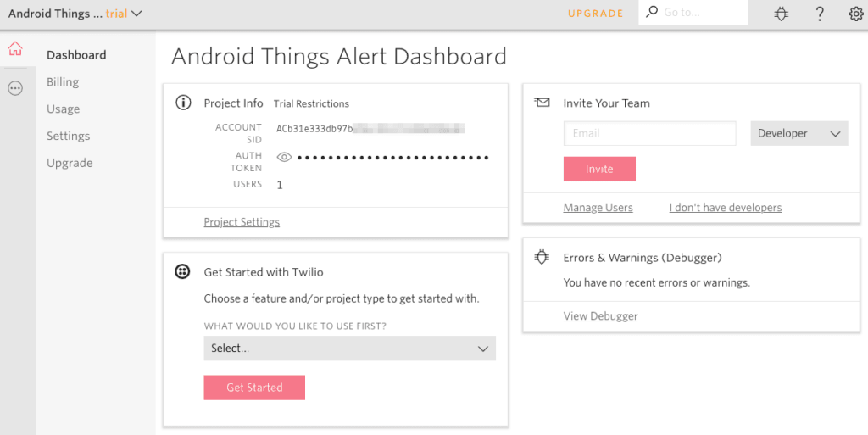Screen dimensions: 868x435
Task: Click the Twilio logo icon
Action: [x=183, y=271]
